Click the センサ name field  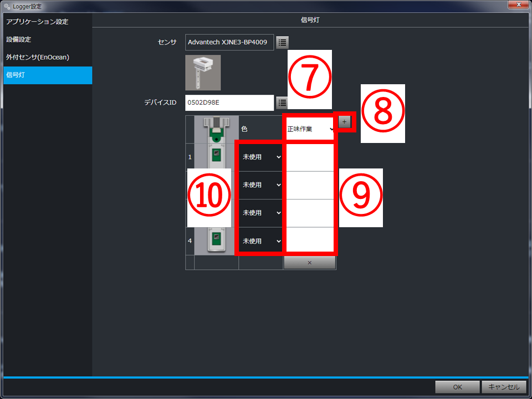tap(229, 43)
